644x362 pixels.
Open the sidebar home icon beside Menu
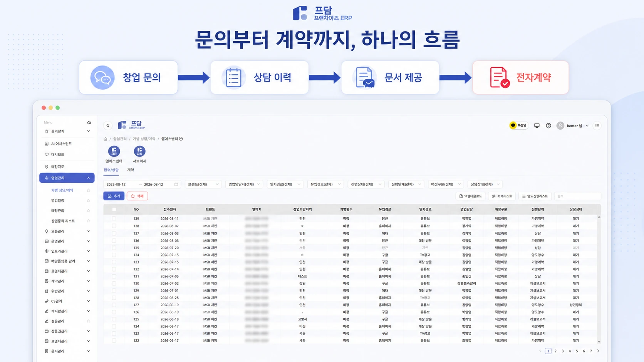click(89, 122)
